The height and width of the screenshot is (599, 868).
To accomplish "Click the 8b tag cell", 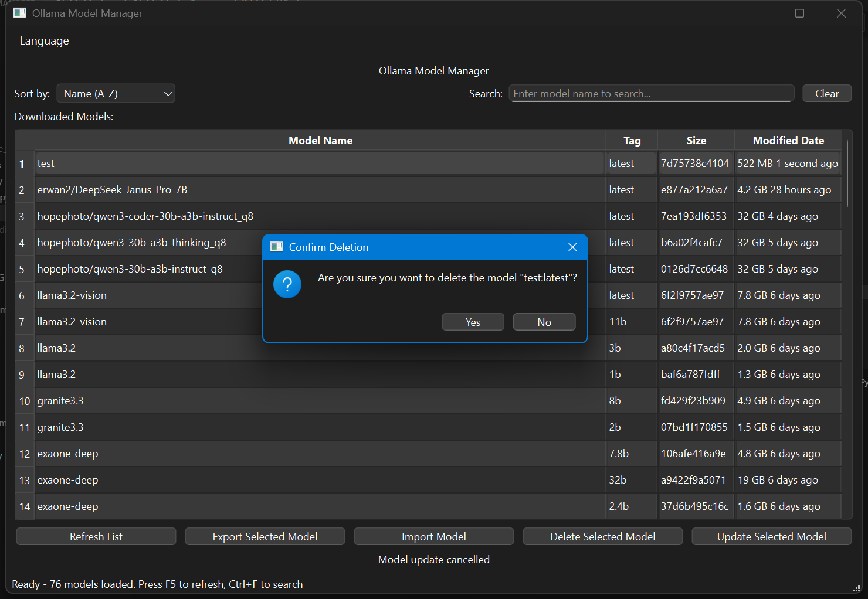I will (x=632, y=401).
